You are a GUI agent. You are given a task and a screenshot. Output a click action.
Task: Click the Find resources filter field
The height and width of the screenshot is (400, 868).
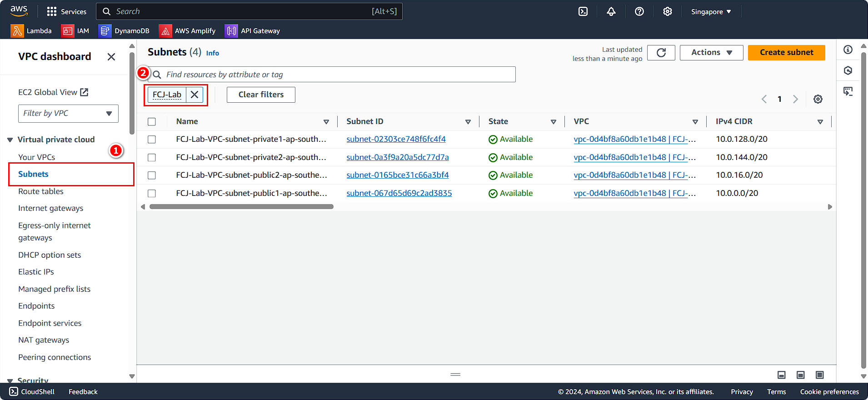[x=332, y=75]
